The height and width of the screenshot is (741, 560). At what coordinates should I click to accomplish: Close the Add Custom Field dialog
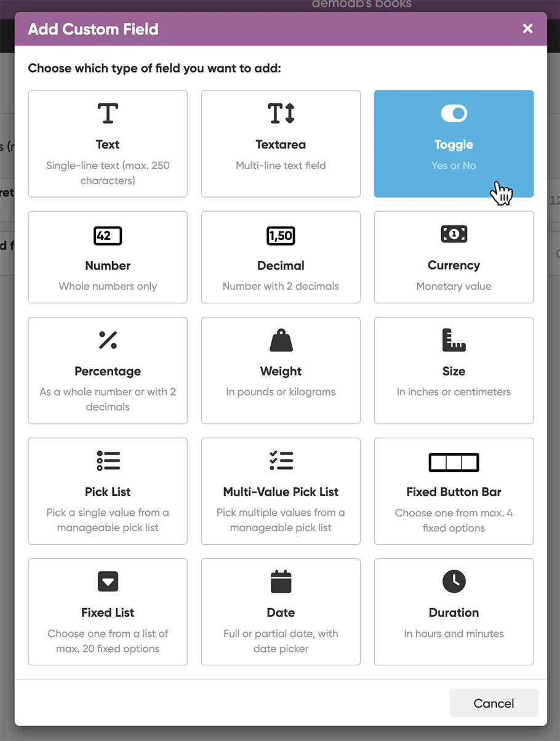click(527, 29)
